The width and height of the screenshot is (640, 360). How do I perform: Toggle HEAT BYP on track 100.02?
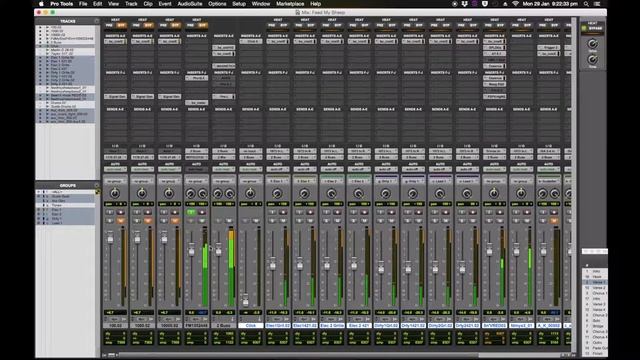pos(121,25)
